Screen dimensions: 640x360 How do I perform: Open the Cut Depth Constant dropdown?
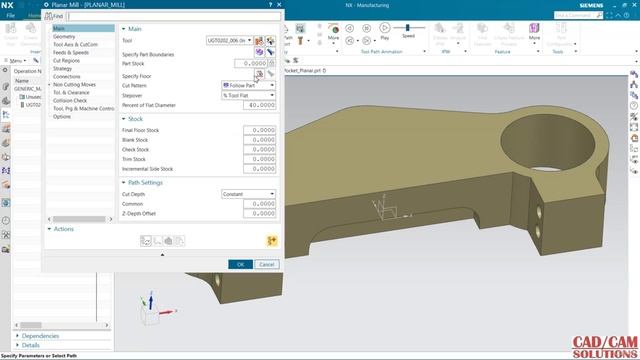(x=248, y=194)
